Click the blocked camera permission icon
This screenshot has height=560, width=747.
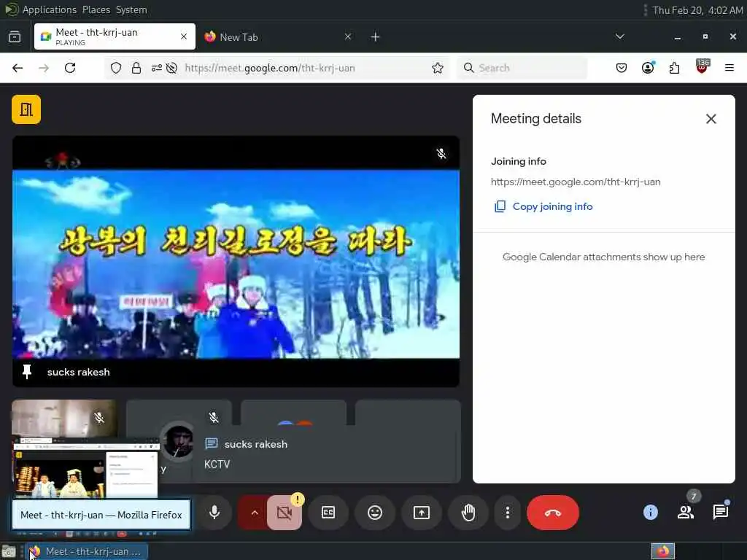(x=171, y=68)
